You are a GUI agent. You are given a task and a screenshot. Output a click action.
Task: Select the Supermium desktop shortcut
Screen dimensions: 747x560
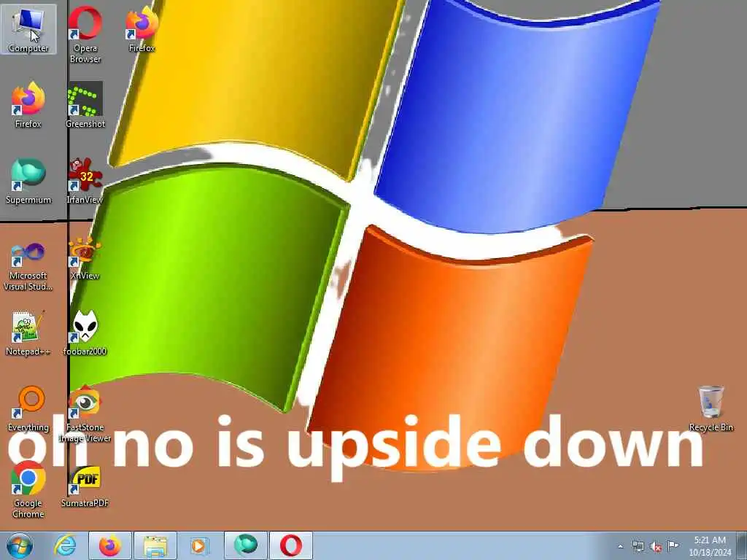tap(28, 181)
